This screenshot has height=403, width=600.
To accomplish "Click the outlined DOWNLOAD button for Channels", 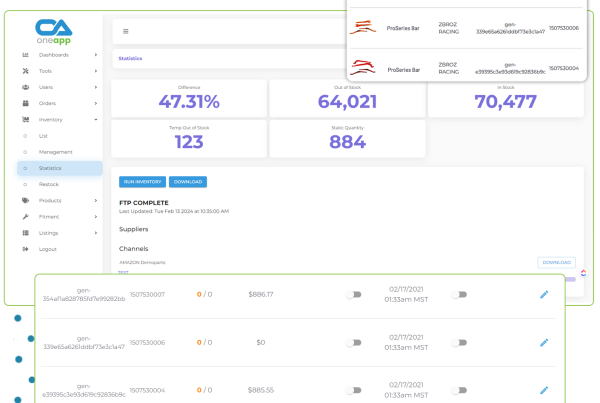I will click(556, 262).
